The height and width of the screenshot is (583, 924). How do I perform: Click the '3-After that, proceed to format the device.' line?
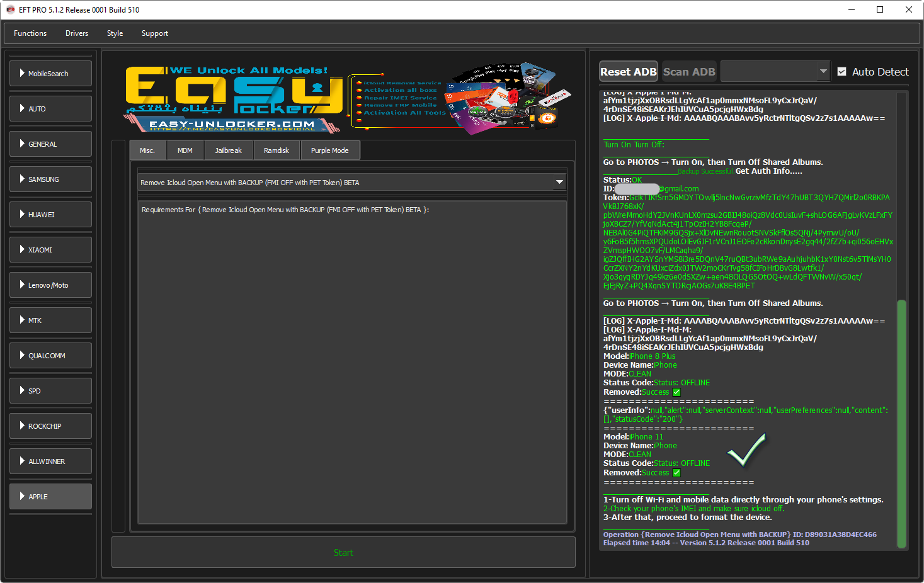pyautogui.click(x=687, y=517)
